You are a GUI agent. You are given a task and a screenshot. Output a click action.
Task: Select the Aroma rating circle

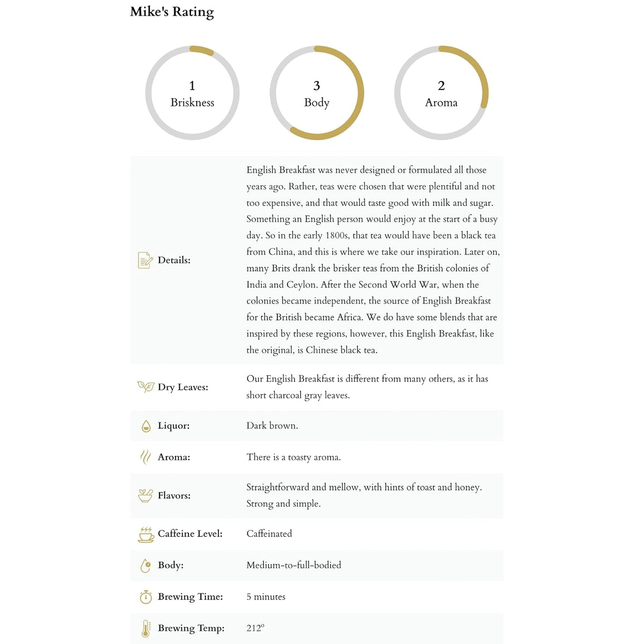click(x=441, y=93)
